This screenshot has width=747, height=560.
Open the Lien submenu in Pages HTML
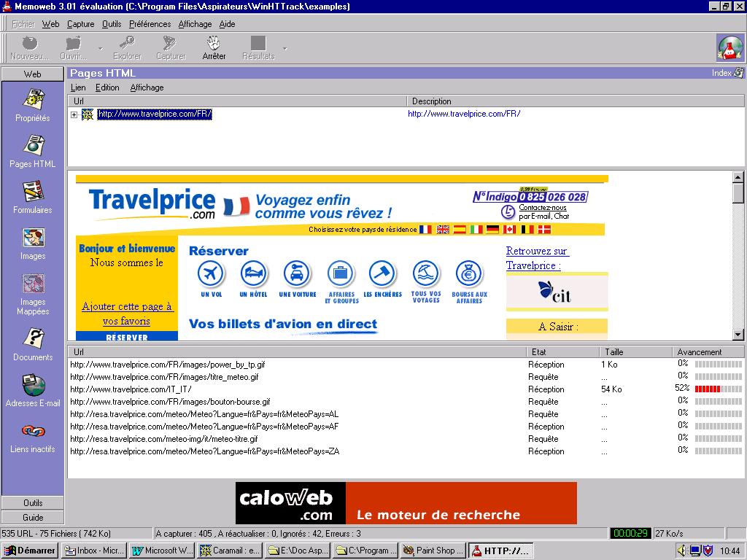tap(78, 87)
